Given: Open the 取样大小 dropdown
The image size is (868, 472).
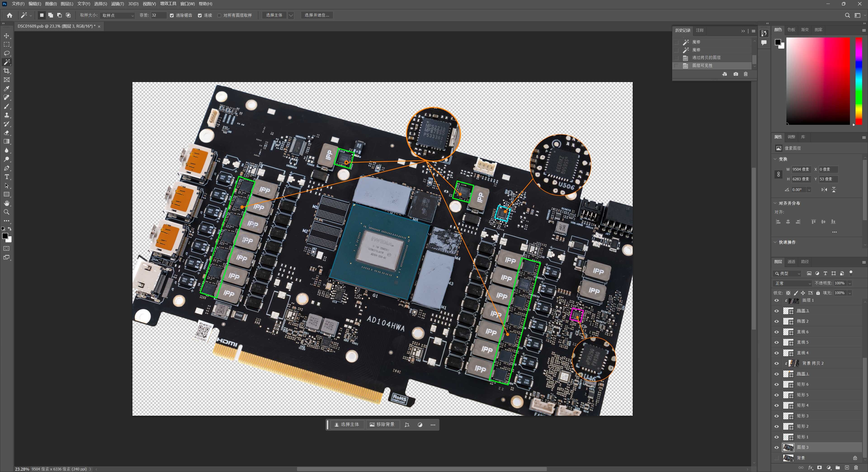Looking at the screenshot, I should (118, 16).
